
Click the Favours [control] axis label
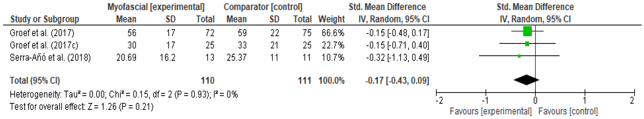[568, 111]
